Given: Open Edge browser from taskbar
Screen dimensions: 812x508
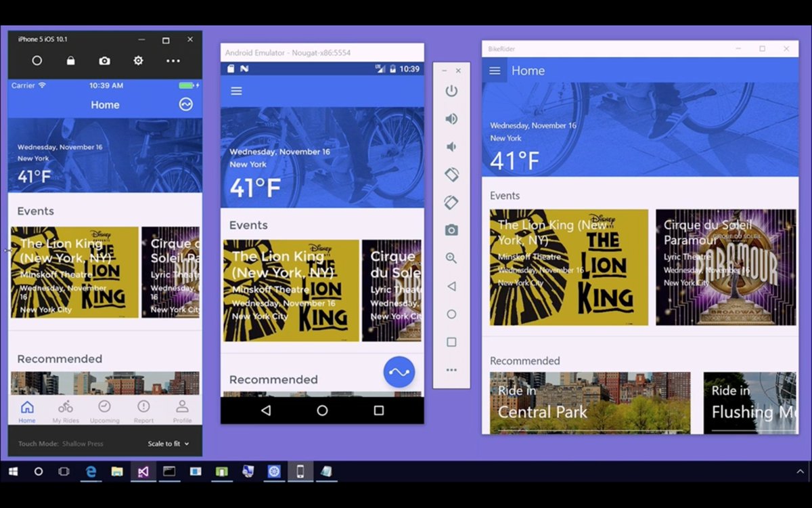Looking at the screenshot, I should (91, 471).
